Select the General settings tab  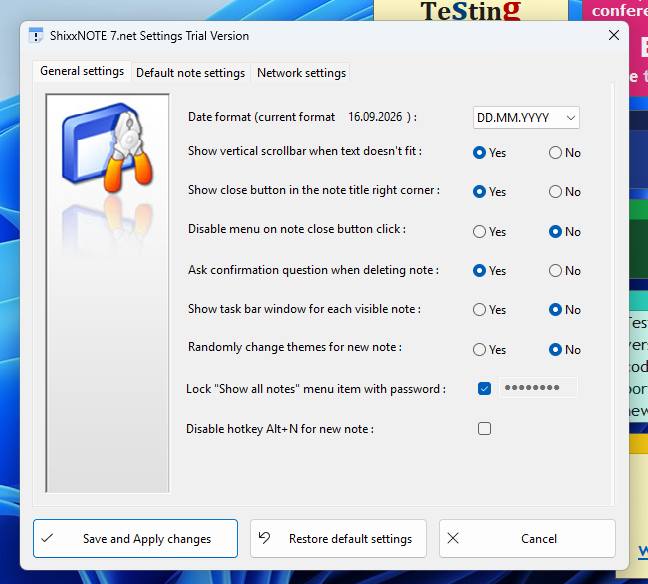[82, 71]
